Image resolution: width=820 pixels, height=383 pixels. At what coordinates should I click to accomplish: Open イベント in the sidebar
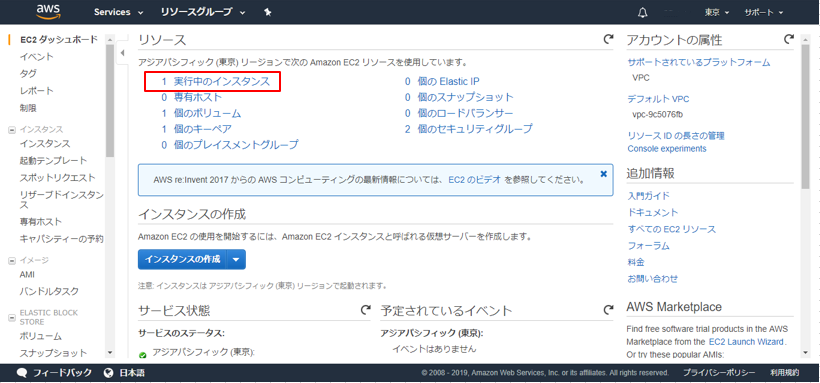point(37,57)
